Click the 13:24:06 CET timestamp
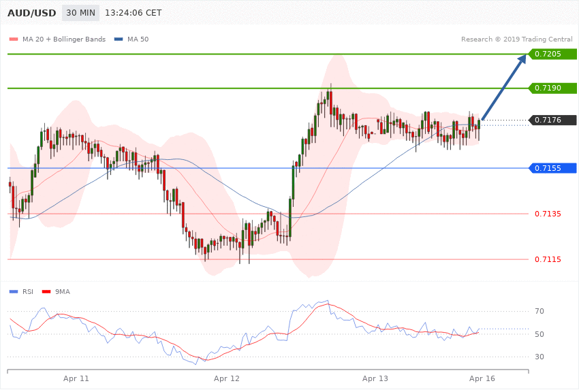Viewport: 579px width, 392px height. click(x=134, y=13)
